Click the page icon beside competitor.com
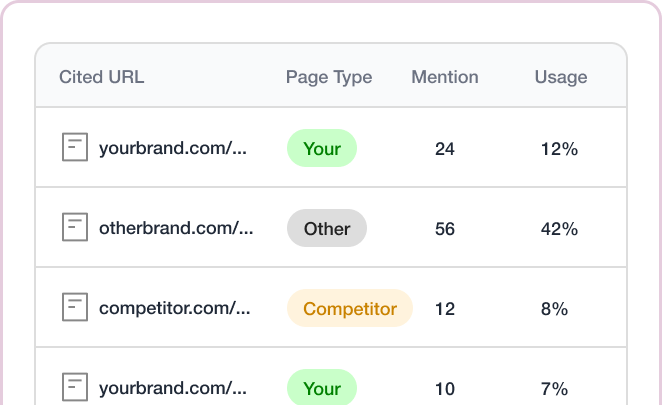 pyautogui.click(x=75, y=307)
